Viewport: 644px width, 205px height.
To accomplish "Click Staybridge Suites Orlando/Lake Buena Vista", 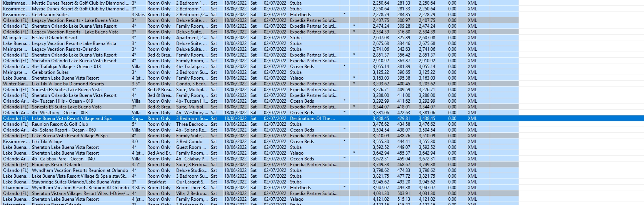I will coord(76,182).
